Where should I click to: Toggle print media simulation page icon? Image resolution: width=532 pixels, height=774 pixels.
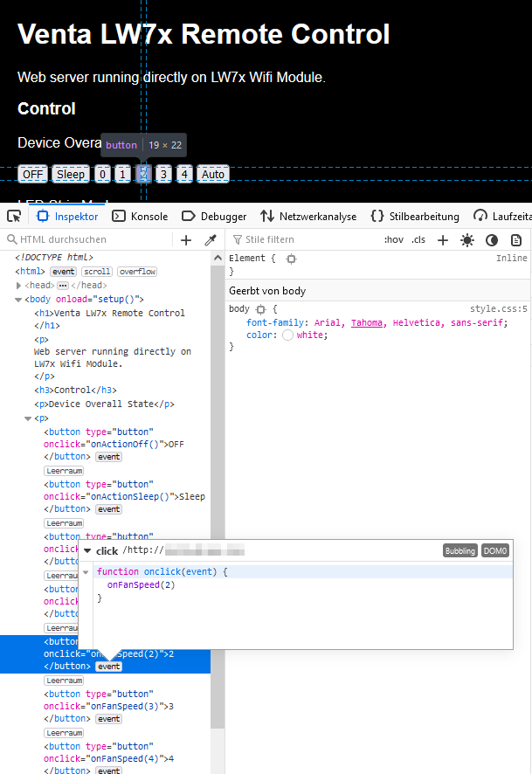(x=516, y=240)
